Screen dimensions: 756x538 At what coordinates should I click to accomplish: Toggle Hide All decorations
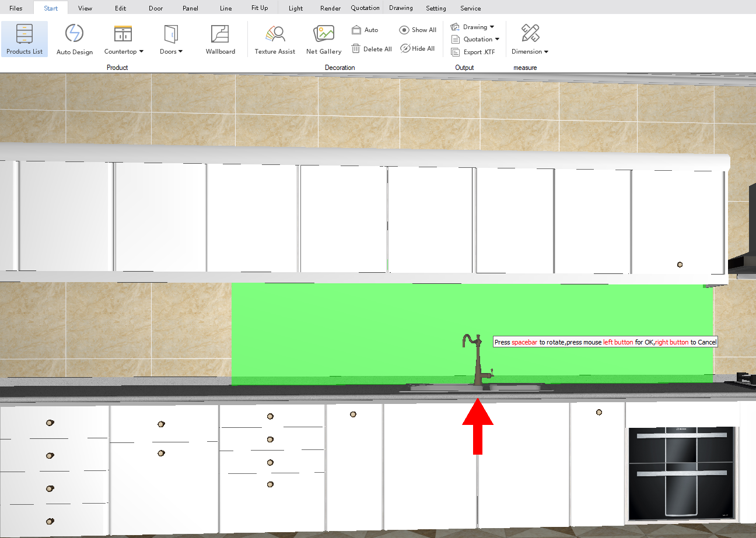(x=418, y=49)
